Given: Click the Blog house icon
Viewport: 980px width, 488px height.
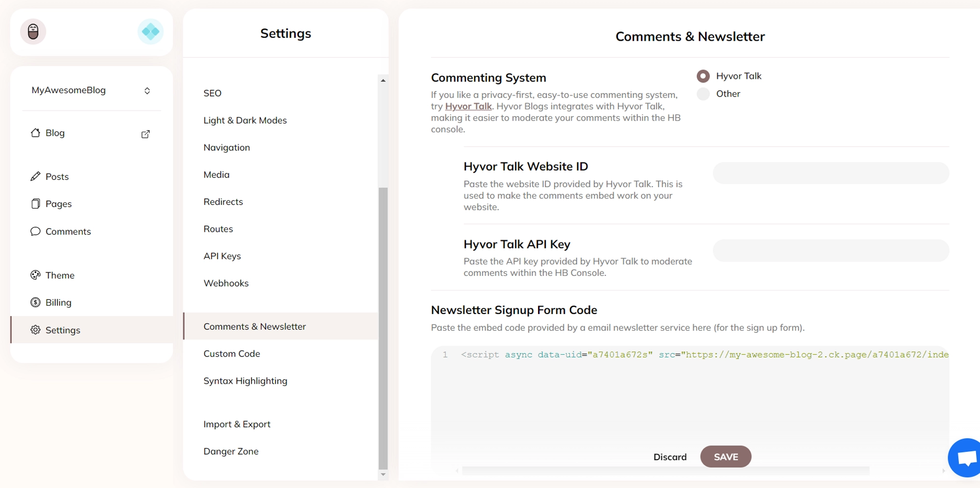Looking at the screenshot, I should [x=35, y=133].
